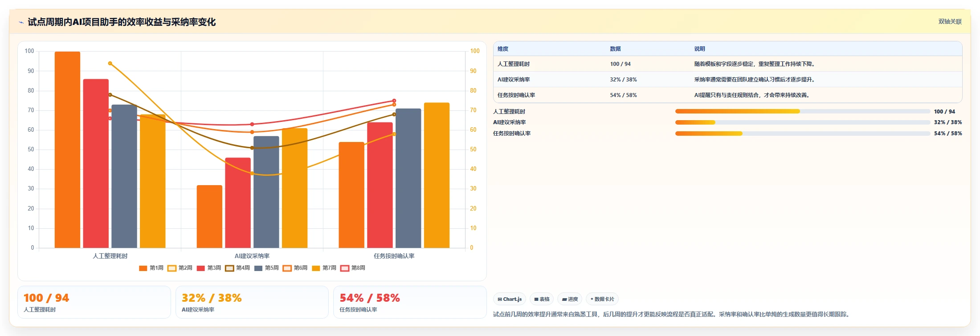
Task: Click the 人工整理耗时 label beside the progress bar
Action: point(509,112)
